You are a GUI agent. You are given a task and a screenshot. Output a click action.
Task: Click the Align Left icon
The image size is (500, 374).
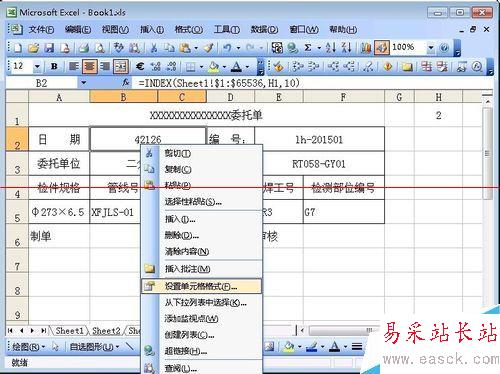[x=74, y=67]
